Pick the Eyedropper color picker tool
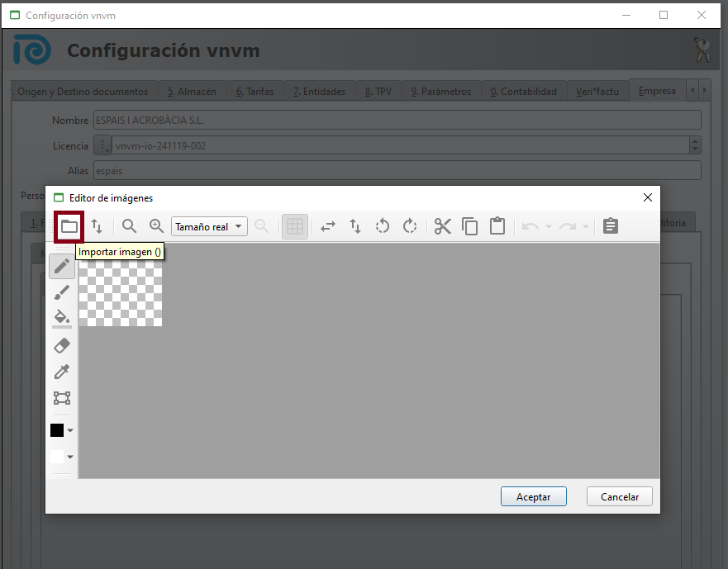 62,372
